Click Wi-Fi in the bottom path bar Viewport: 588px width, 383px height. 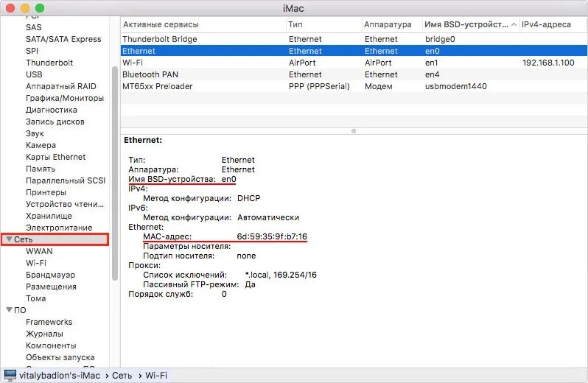[156, 376]
